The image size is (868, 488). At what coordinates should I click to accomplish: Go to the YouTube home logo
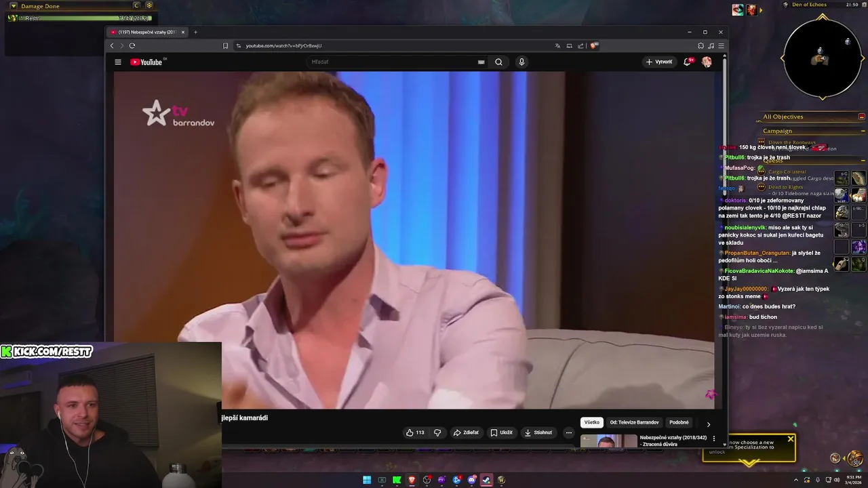[x=148, y=62]
